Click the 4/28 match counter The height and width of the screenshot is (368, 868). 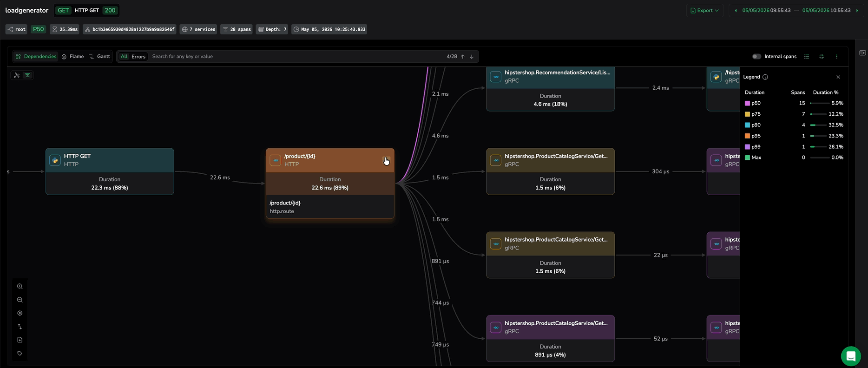tap(452, 57)
